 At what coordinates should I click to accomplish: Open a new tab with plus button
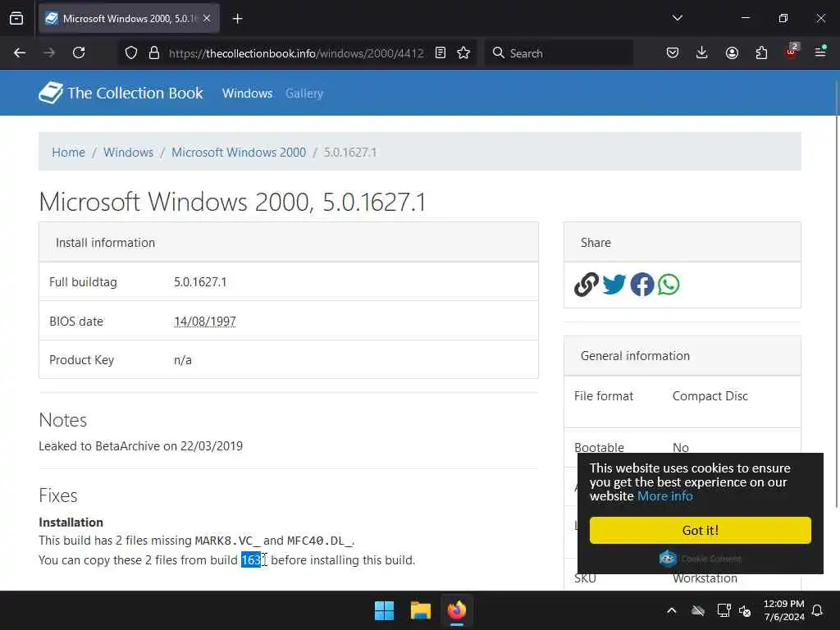(237, 19)
